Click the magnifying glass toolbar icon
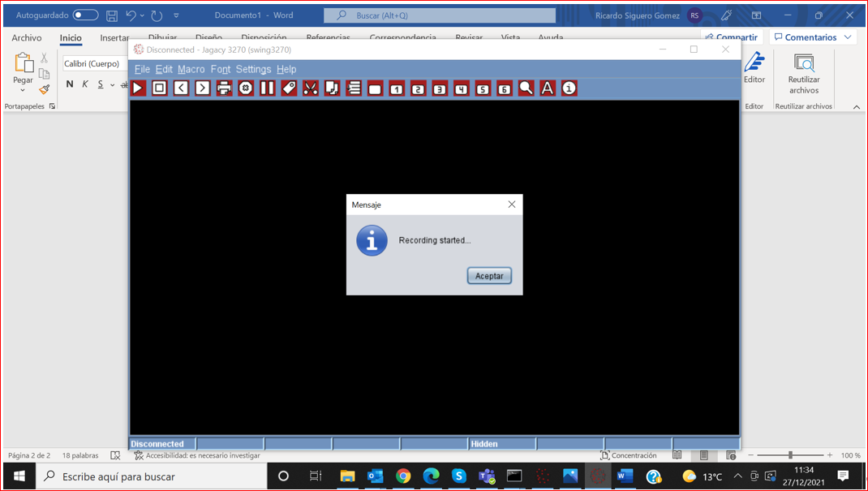868x491 pixels. click(526, 88)
